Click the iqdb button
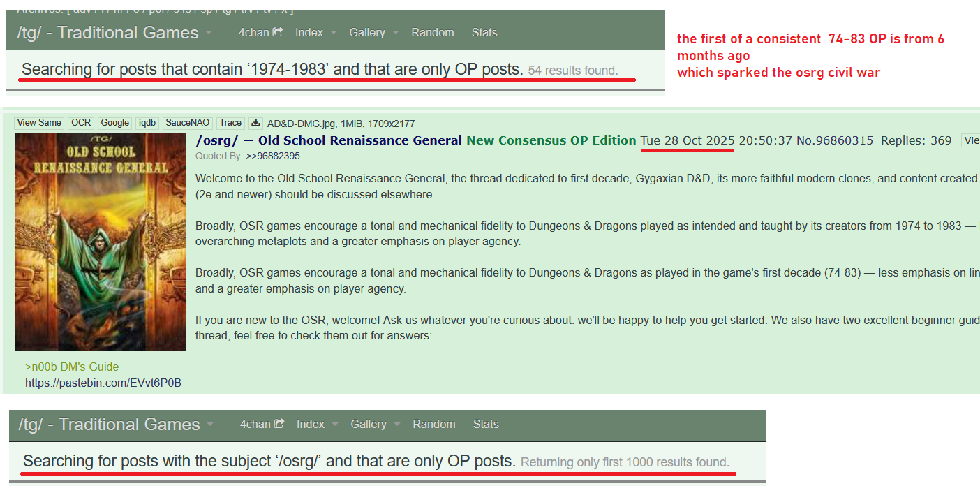The width and height of the screenshot is (980, 486). click(x=147, y=123)
